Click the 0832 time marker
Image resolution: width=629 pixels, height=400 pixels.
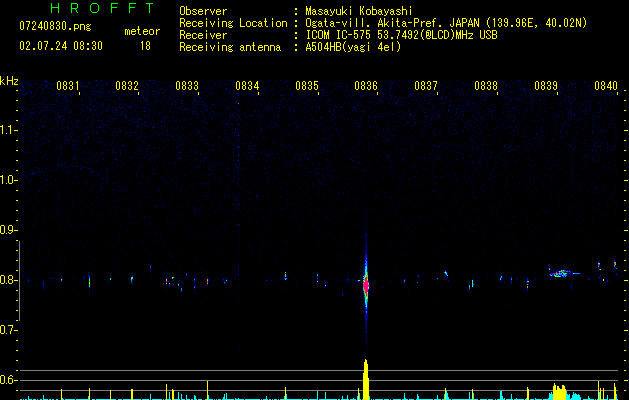pyautogui.click(x=127, y=86)
